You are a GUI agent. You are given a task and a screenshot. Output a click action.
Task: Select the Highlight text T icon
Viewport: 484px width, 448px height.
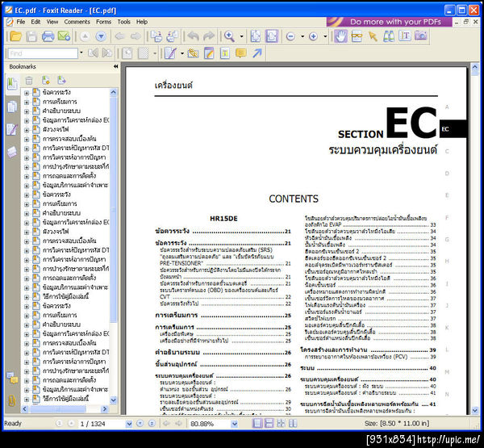pos(225,53)
